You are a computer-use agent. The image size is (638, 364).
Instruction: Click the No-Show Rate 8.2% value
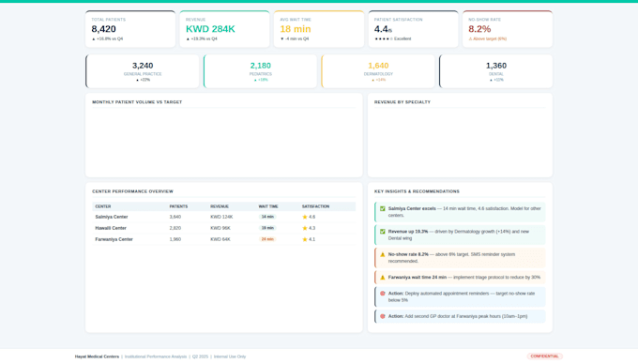(479, 29)
